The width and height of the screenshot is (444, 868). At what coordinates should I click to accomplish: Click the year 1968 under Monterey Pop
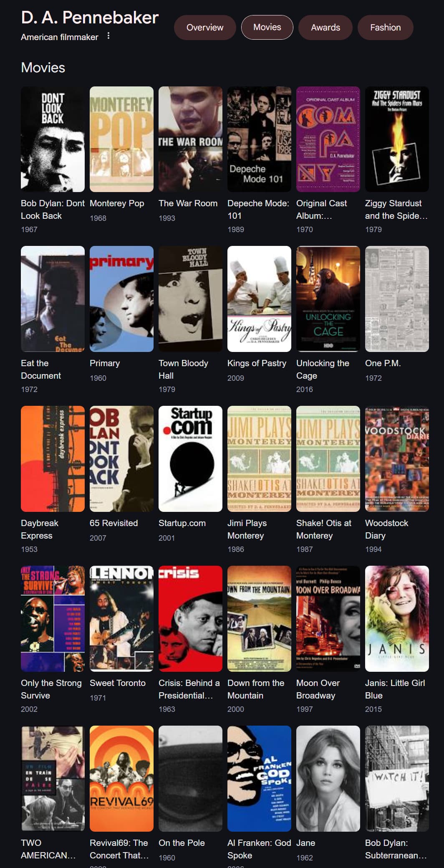coord(98,218)
